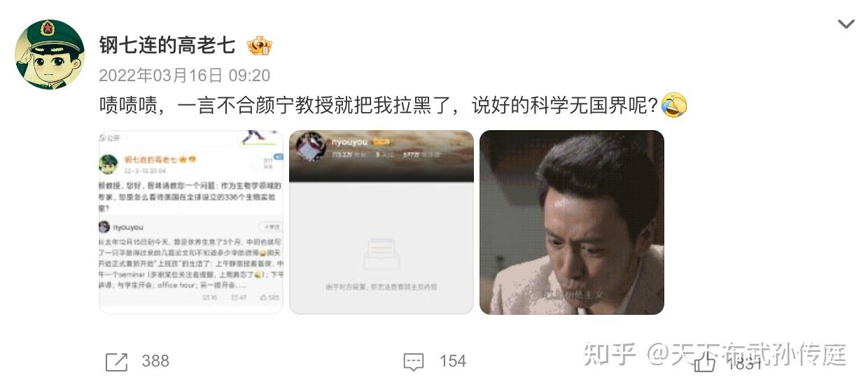868x389 pixels.
Task: Open the post options chevron menu
Action: 846,24
